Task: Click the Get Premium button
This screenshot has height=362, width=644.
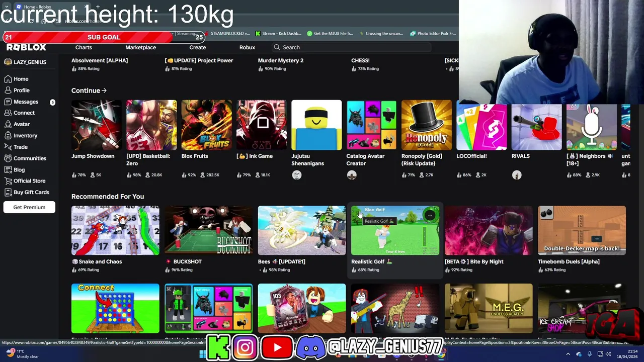Action: (x=29, y=207)
